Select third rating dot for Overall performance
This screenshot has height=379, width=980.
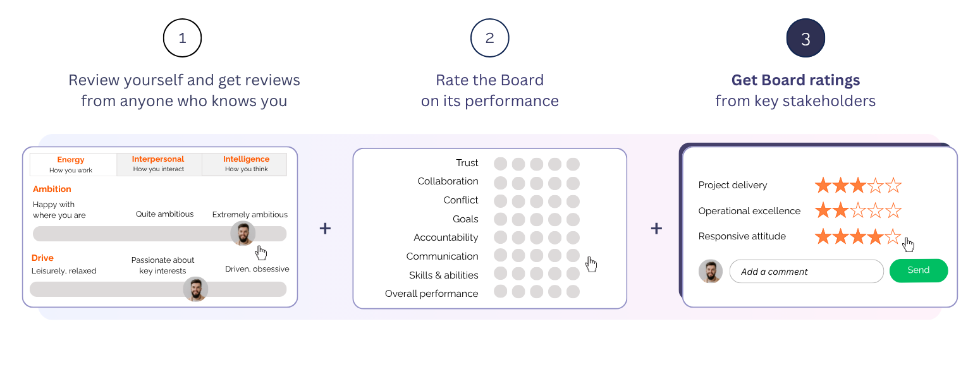pos(537,292)
